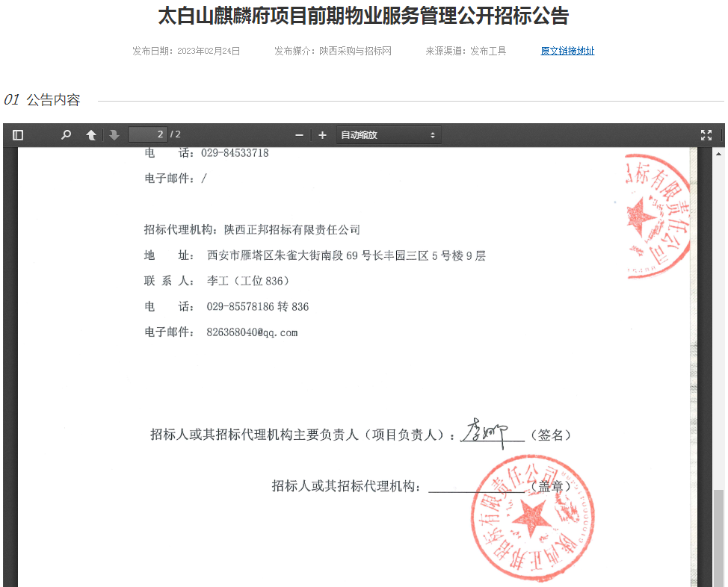Toggle the PDF sidebar panel icon
This screenshot has height=587, width=728.
tap(18, 135)
